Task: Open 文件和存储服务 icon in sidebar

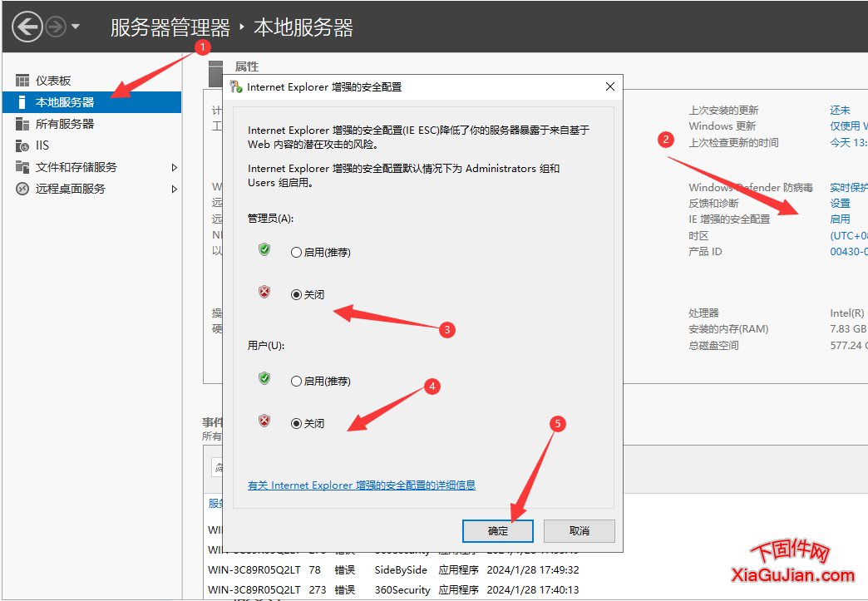Action: click(22, 167)
